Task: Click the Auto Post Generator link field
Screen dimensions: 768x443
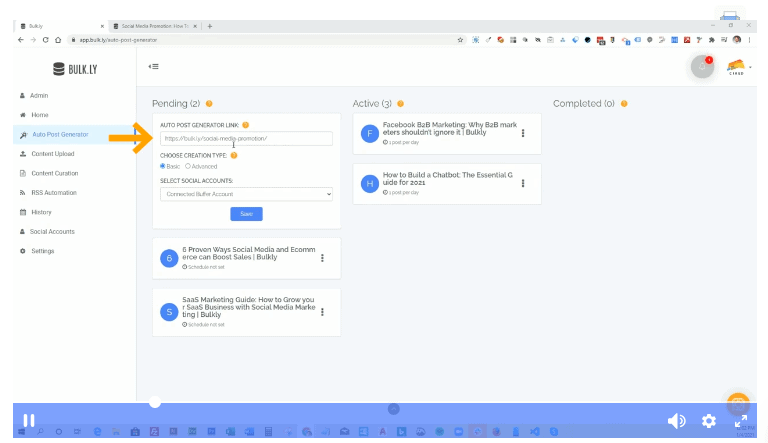Action: tap(246, 138)
